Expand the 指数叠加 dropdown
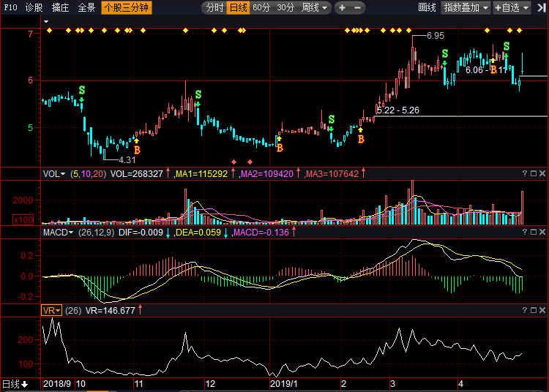The image size is (549, 392). [x=466, y=8]
